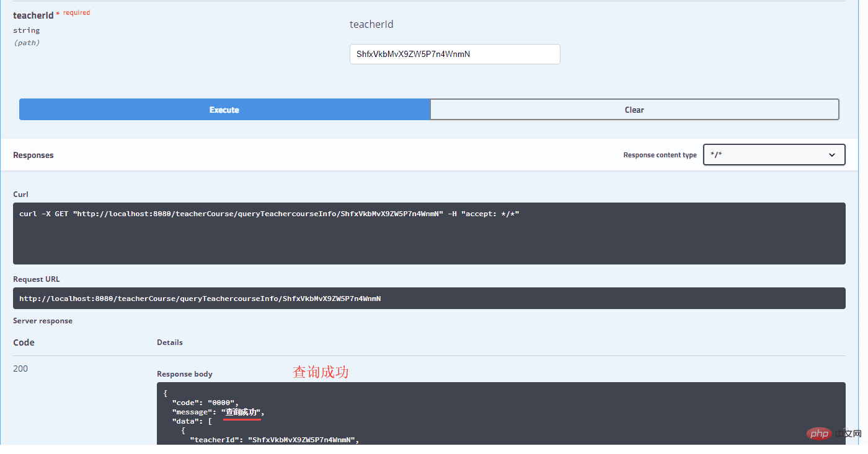
Task: Click the red required marker text
Action: [x=76, y=12]
